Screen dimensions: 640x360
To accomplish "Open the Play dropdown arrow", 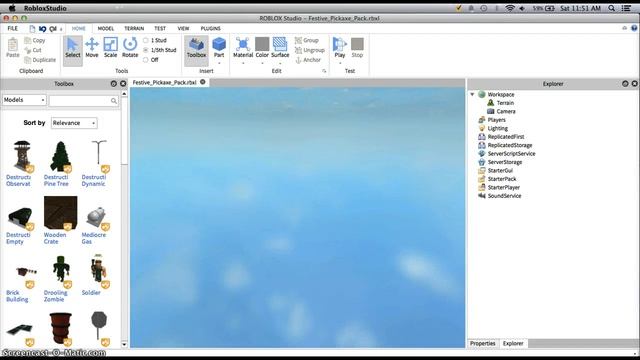I will point(340,63).
